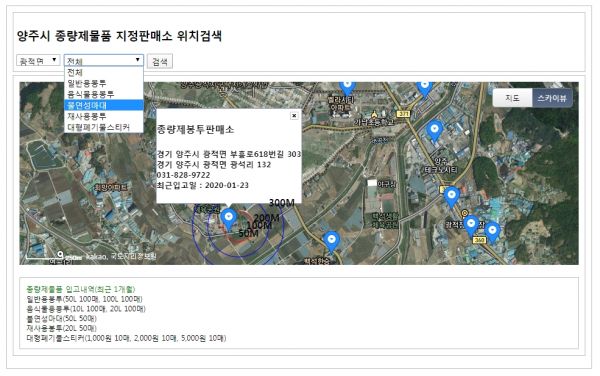The image size is (600, 376).
Task: Click the map pin below 양주 테크노시티 label
Action: tap(452, 197)
